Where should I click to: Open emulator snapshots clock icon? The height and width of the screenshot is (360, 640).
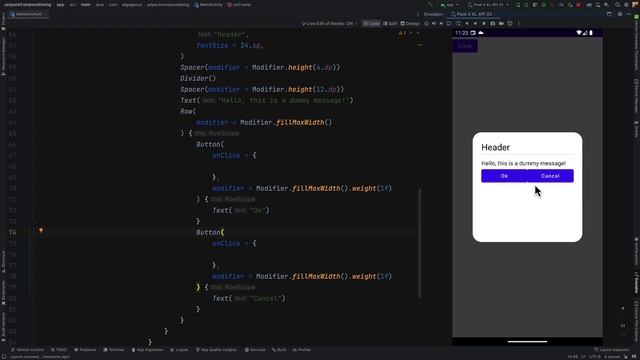point(510,24)
